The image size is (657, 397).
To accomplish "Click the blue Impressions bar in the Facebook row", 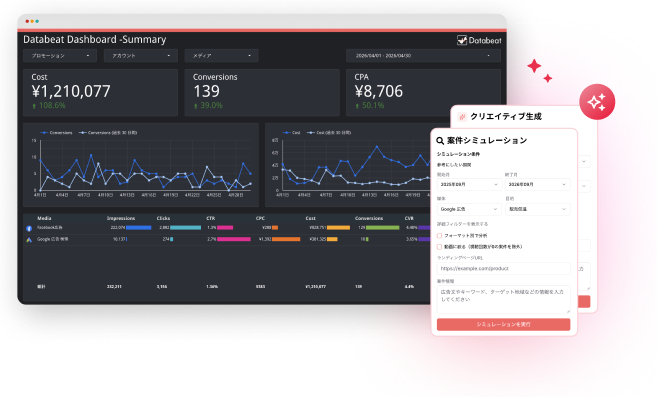I will point(139,228).
